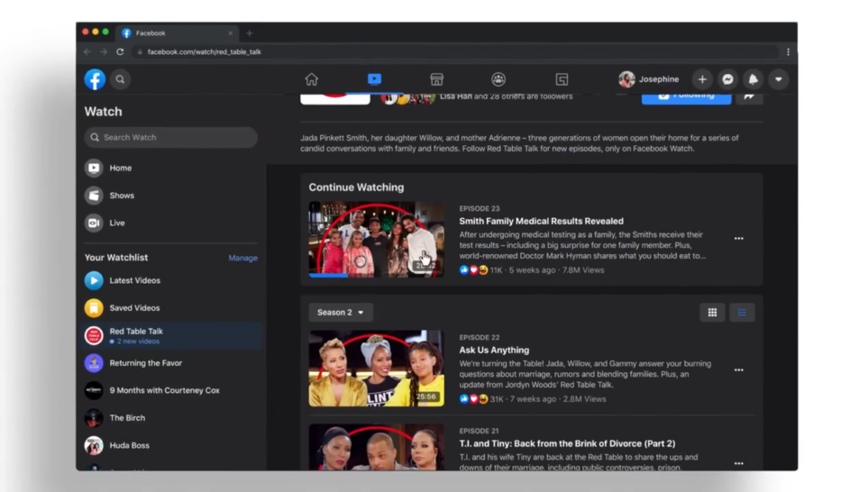The height and width of the screenshot is (492, 868).
Task: Open Saved Videos
Action: point(170,307)
